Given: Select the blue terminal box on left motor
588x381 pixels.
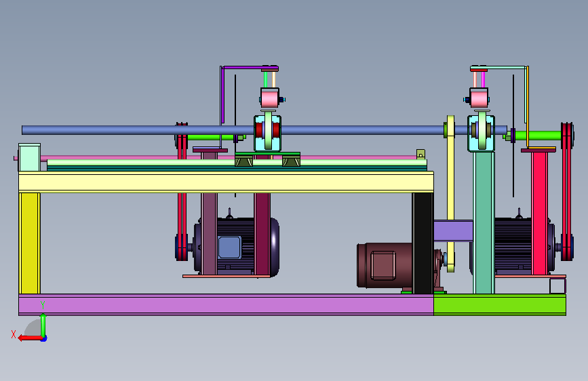Looking at the screenshot, I should tap(229, 247).
